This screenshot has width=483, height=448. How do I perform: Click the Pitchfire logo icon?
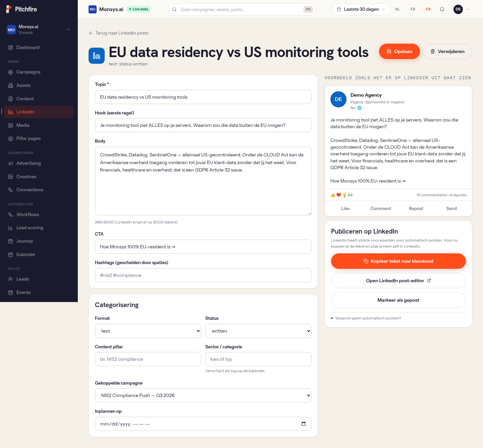coord(9,9)
